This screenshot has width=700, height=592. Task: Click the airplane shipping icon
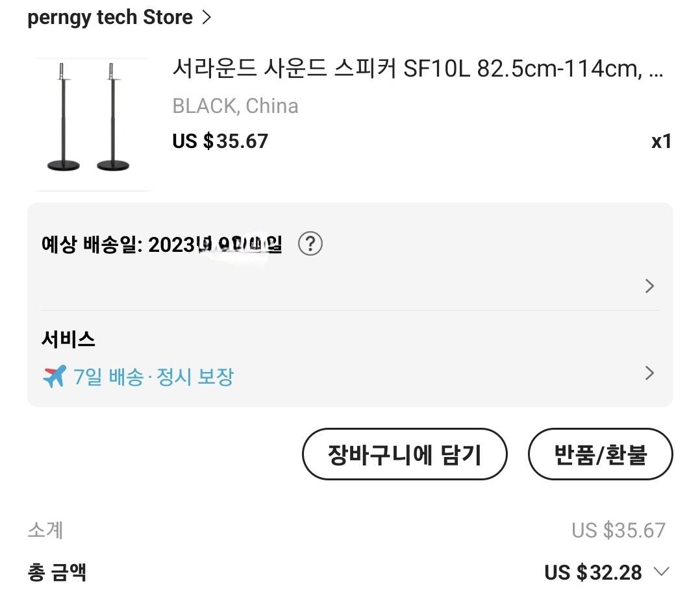tap(55, 376)
